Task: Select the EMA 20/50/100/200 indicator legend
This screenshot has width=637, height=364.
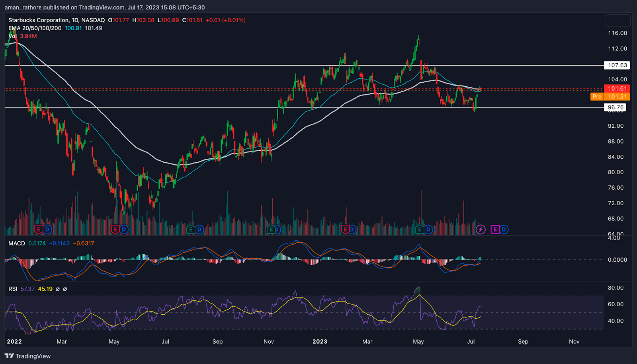Action: [x=35, y=28]
